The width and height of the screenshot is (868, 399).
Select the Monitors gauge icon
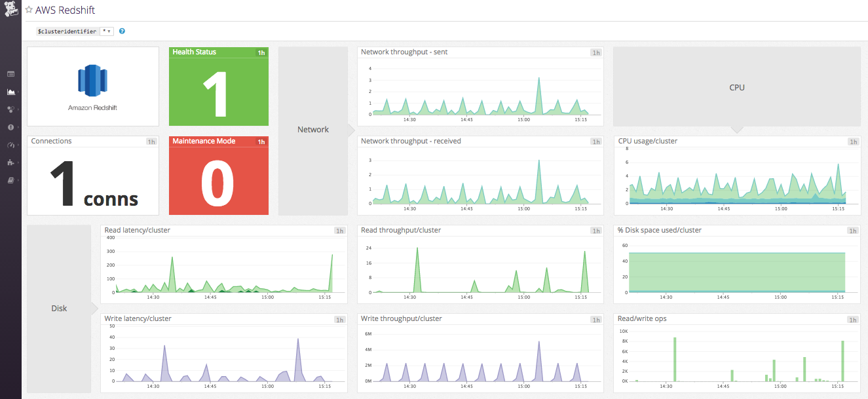10,146
